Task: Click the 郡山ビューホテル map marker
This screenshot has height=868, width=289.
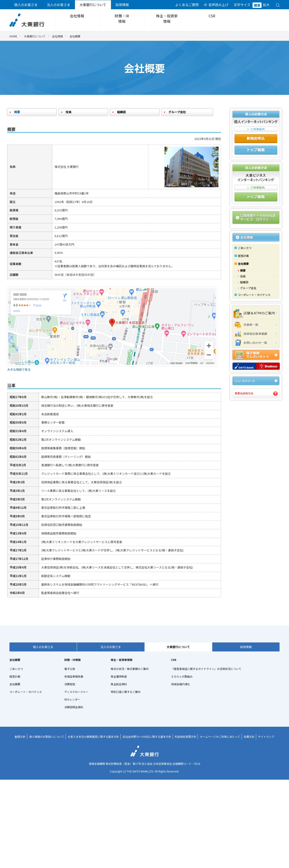Action: [x=88, y=322]
